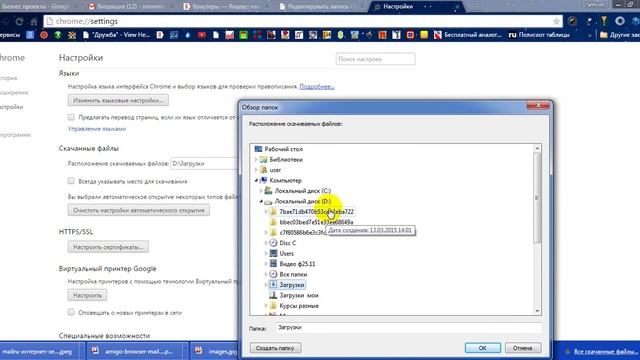Click the file icon of images.jpg download
The image size is (640, 360).
199,351
